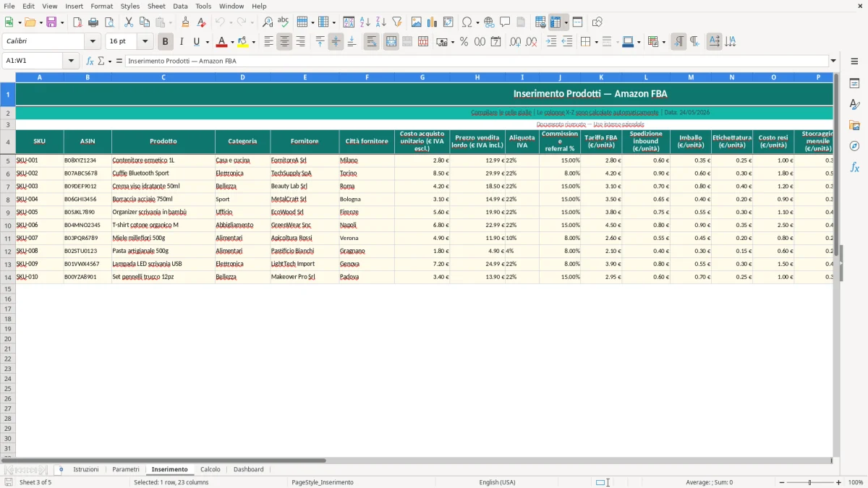Toggle Center Horizontally alignment

[x=284, y=41]
